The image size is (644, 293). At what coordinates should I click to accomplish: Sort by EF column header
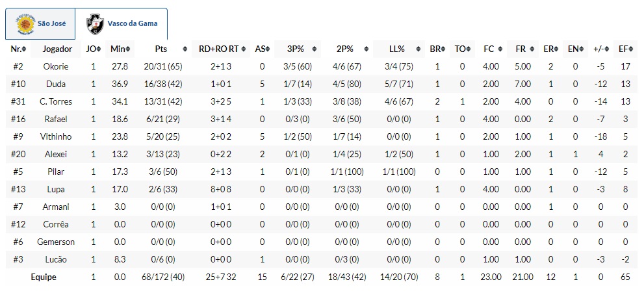tap(626, 49)
